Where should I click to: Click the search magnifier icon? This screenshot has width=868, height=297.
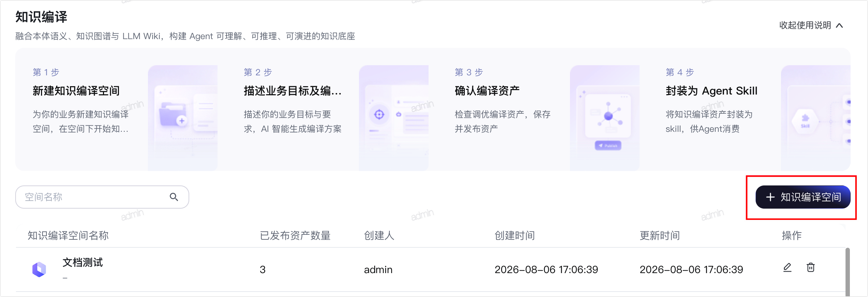(174, 197)
